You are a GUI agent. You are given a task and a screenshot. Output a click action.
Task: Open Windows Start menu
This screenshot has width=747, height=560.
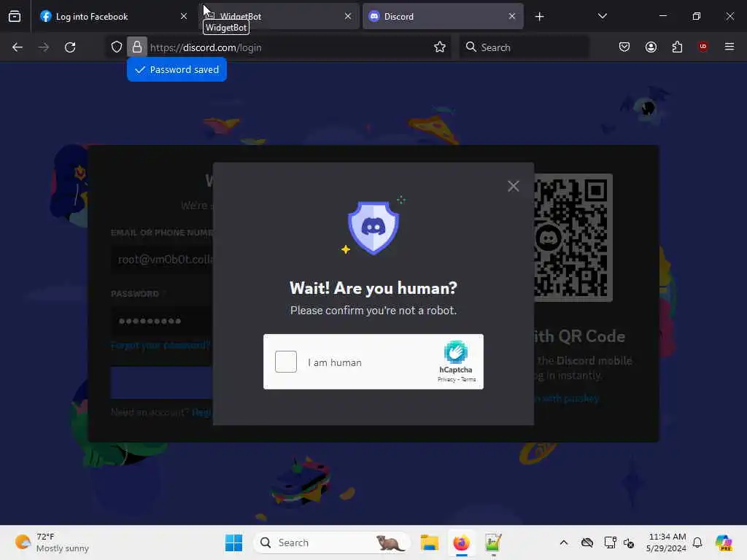click(x=233, y=542)
